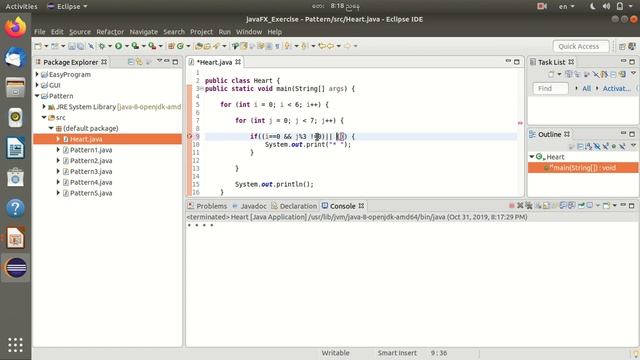Collapse the (default package) node
This screenshot has height=360, width=640.
pos(51,128)
